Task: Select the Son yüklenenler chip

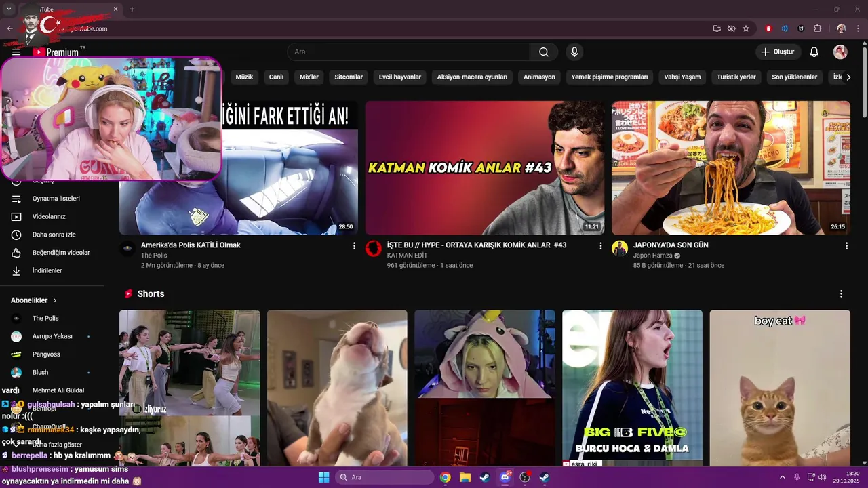Action: 795,77
